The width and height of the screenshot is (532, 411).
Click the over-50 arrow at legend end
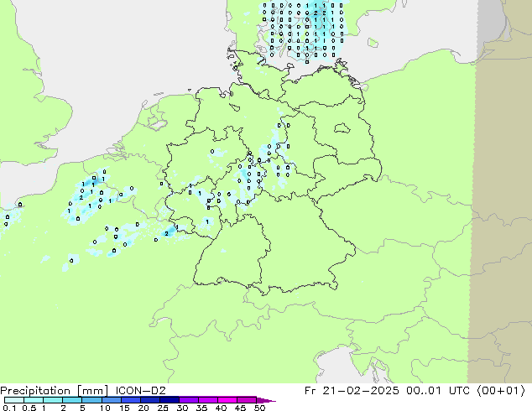pos(266,400)
